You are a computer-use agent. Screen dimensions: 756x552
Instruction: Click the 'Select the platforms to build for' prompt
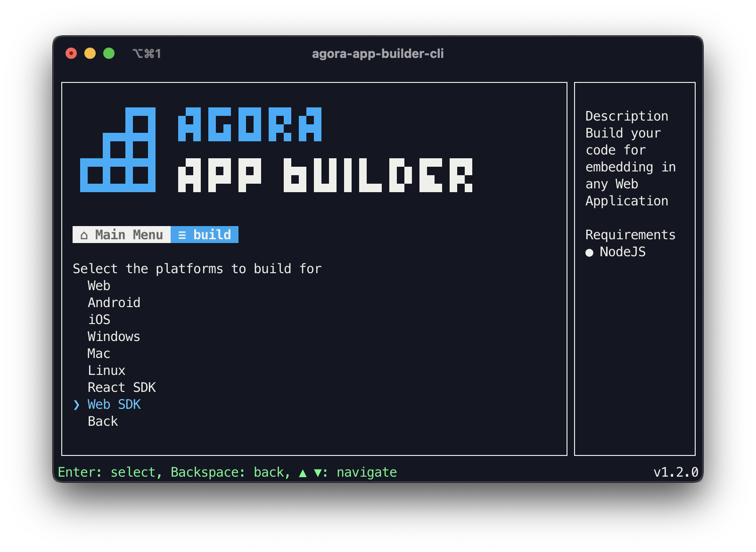[x=197, y=269]
